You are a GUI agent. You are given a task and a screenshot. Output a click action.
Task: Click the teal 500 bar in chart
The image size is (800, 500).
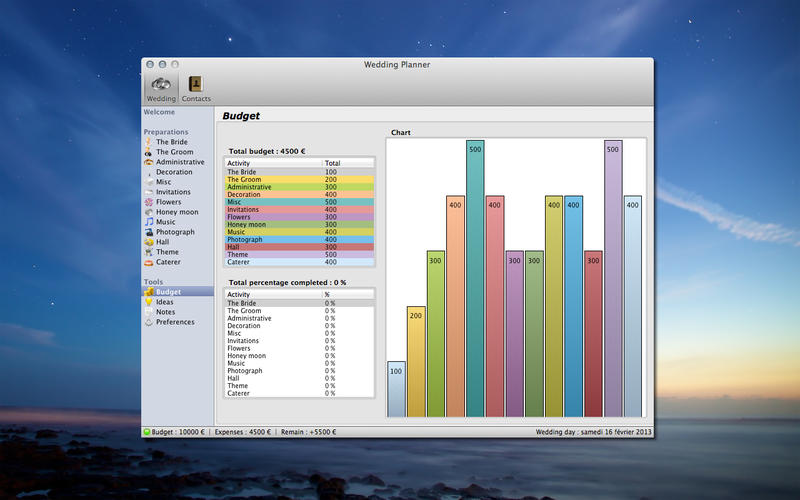click(475, 279)
